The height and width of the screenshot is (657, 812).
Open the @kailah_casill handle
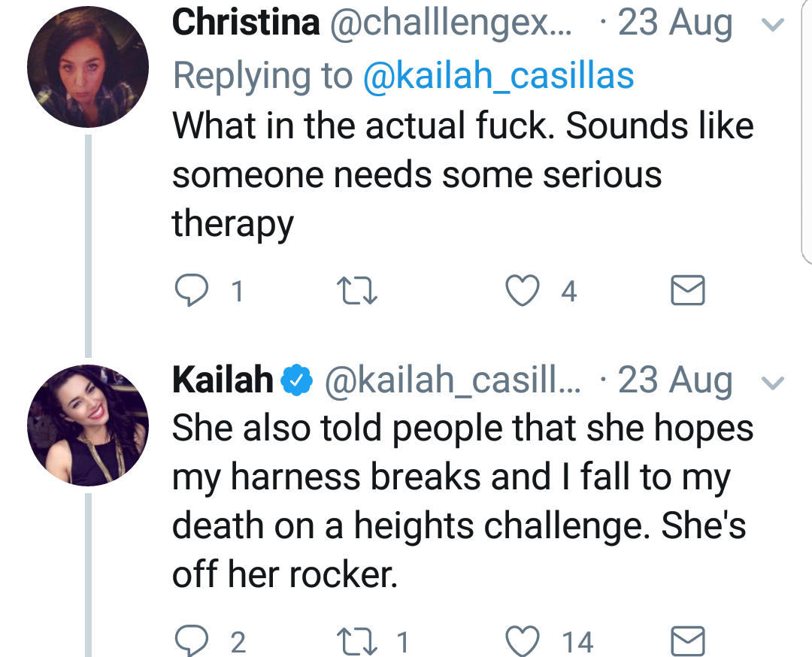tap(453, 381)
